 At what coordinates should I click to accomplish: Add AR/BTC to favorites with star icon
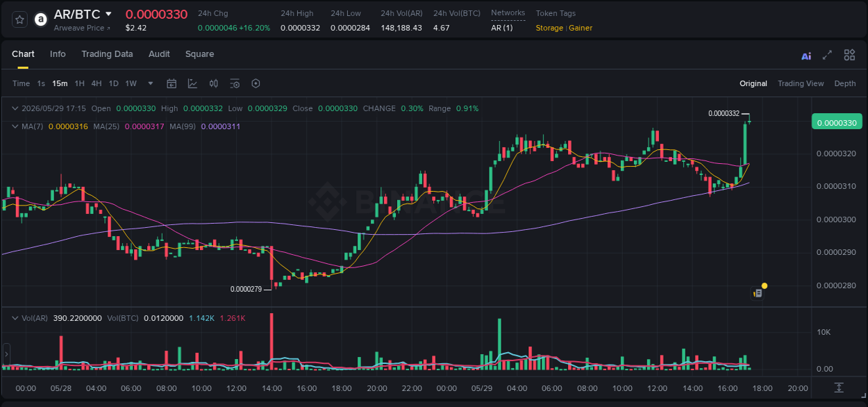tap(20, 19)
